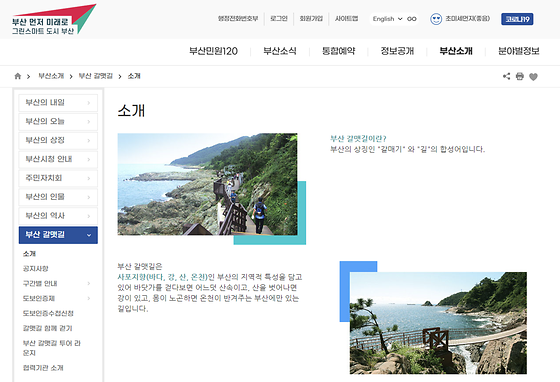560x382 pixels.
Task: Expand 주민자치회 sidebar item arrow
Action: (89, 178)
